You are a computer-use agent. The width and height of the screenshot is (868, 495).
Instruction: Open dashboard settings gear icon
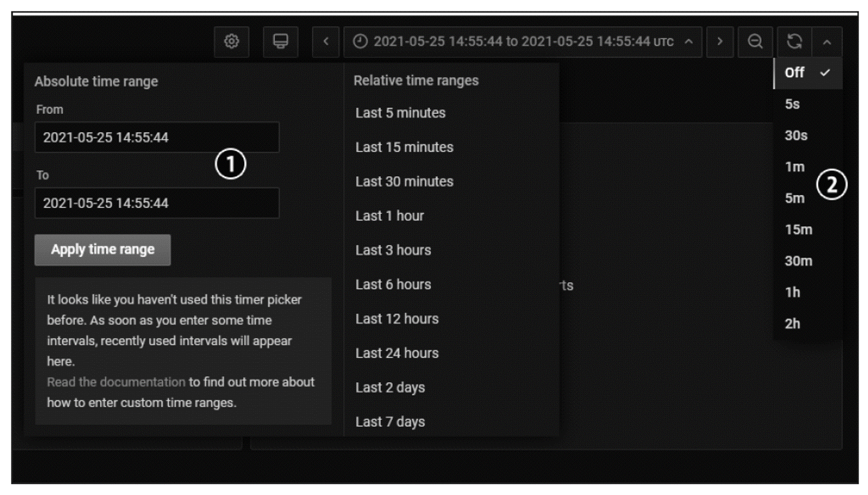232,42
